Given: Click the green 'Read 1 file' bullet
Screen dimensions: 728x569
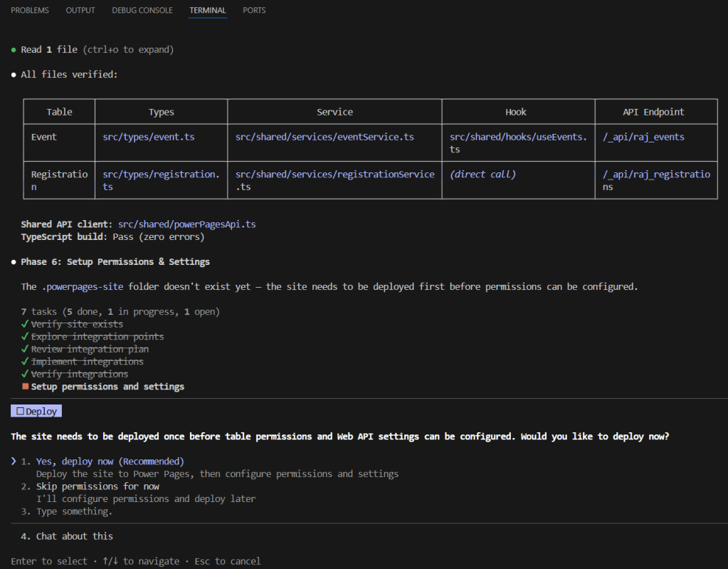Looking at the screenshot, I should pos(14,50).
